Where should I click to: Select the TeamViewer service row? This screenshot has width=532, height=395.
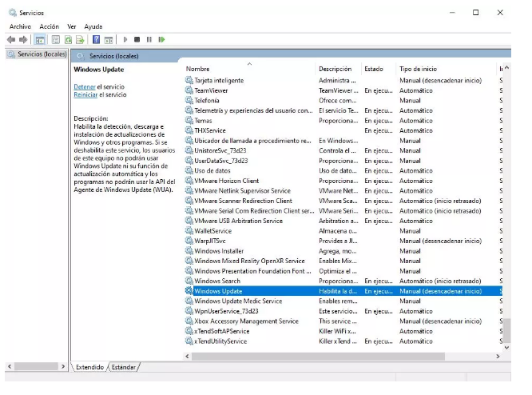pyautogui.click(x=211, y=90)
